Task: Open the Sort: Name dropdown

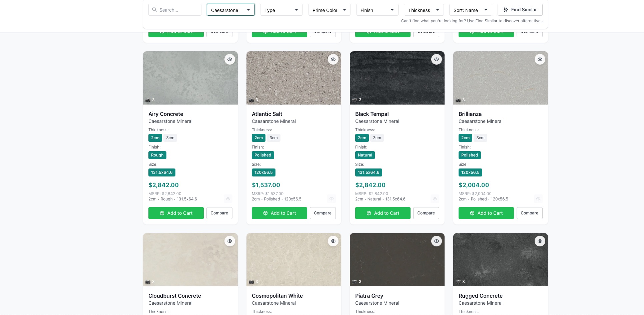Action: pyautogui.click(x=471, y=10)
